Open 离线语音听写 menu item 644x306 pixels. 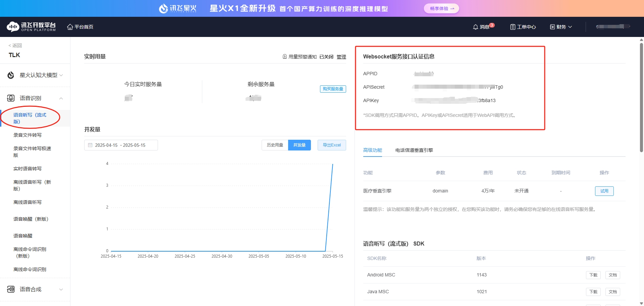click(28, 202)
